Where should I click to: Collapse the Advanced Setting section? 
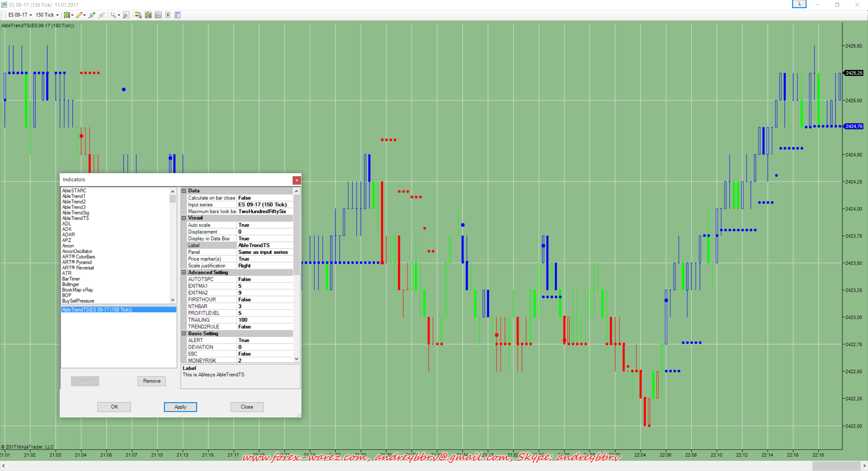(x=184, y=272)
